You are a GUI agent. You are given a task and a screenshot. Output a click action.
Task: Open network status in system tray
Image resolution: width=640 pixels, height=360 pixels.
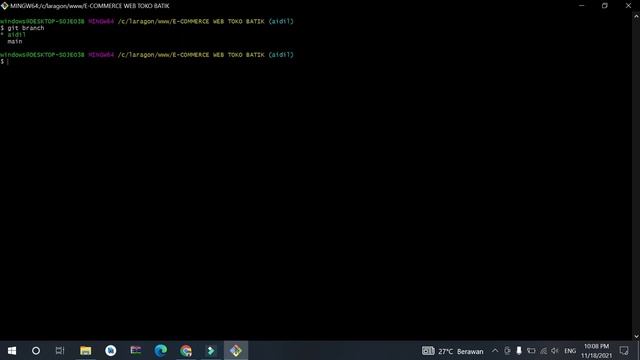[x=543, y=351]
